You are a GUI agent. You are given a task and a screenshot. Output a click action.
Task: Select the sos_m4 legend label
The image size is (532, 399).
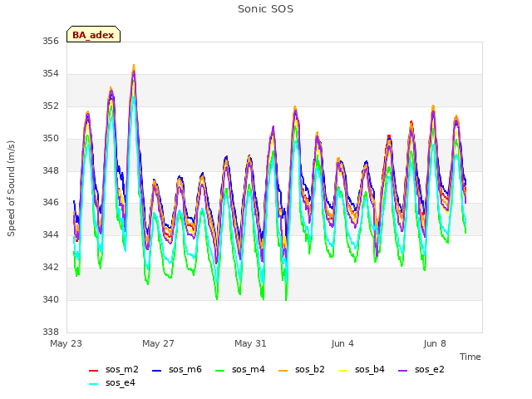click(x=249, y=369)
